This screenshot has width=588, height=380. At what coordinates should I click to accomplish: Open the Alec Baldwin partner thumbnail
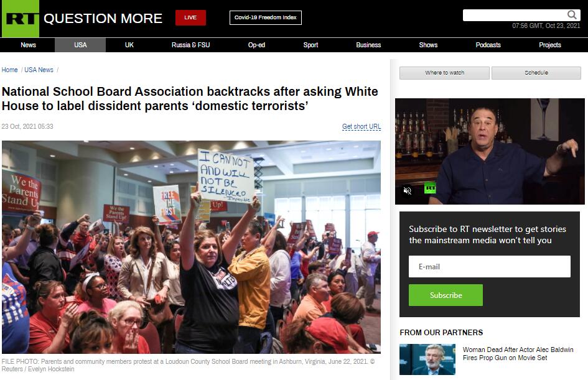(427, 359)
